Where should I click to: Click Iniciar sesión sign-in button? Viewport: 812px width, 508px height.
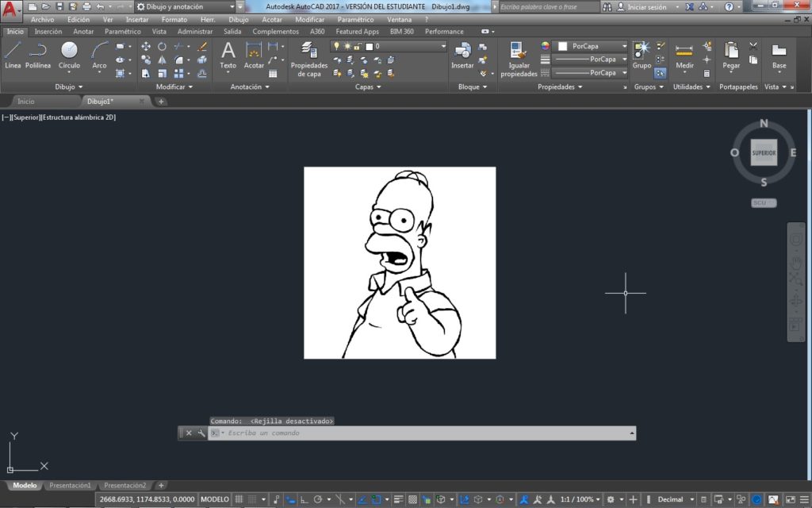(642, 7)
